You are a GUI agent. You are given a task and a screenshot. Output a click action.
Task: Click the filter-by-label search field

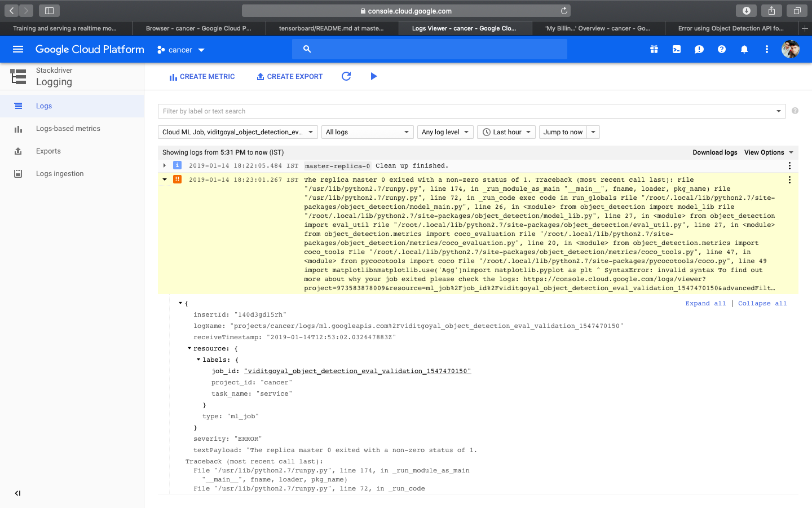(x=451, y=111)
